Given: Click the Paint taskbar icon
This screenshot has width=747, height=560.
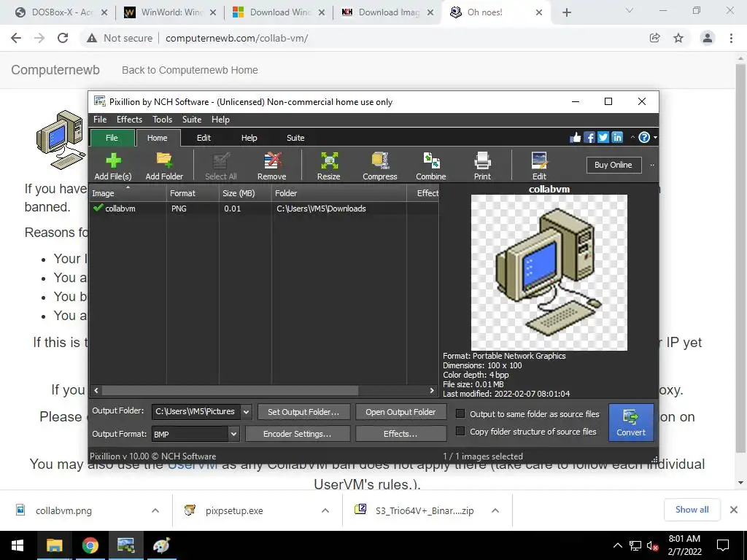Looking at the screenshot, I should (x=161, y=545).
